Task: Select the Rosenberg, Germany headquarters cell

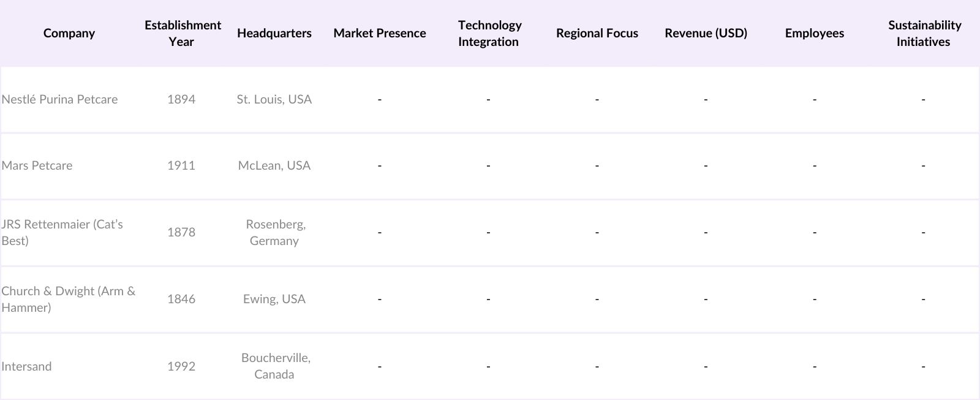Action: point(274,232)
